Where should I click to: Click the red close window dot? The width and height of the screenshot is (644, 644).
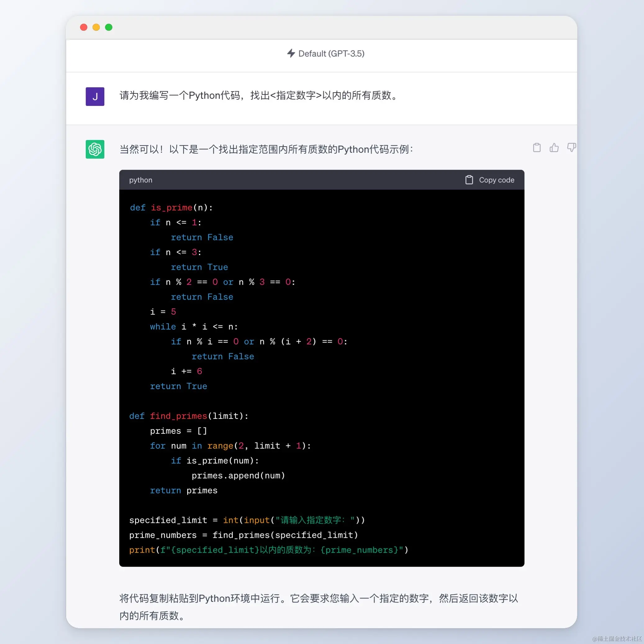coord(84,27)
